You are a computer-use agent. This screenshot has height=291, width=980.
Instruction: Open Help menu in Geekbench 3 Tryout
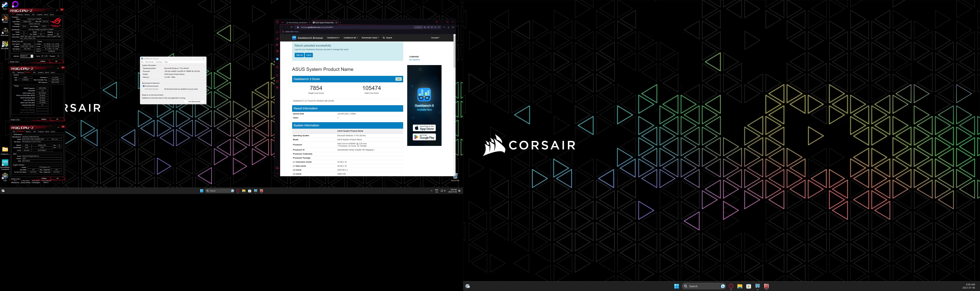pos(166,62)
